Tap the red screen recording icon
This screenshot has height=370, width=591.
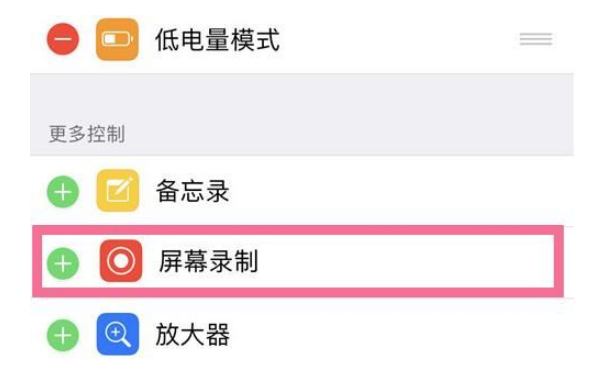coord(121,261)
